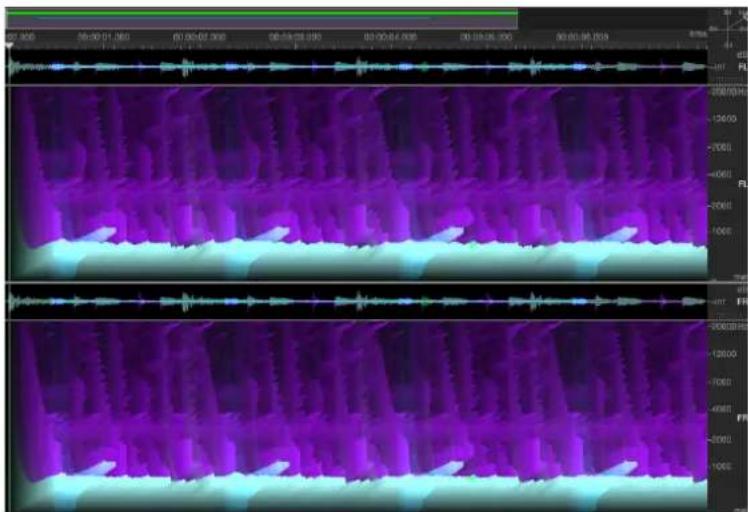Click 00:00:05.000 on the time ruler
This screenshot has width=748, height=512.
pyautogui.click(x=486, y=37)
